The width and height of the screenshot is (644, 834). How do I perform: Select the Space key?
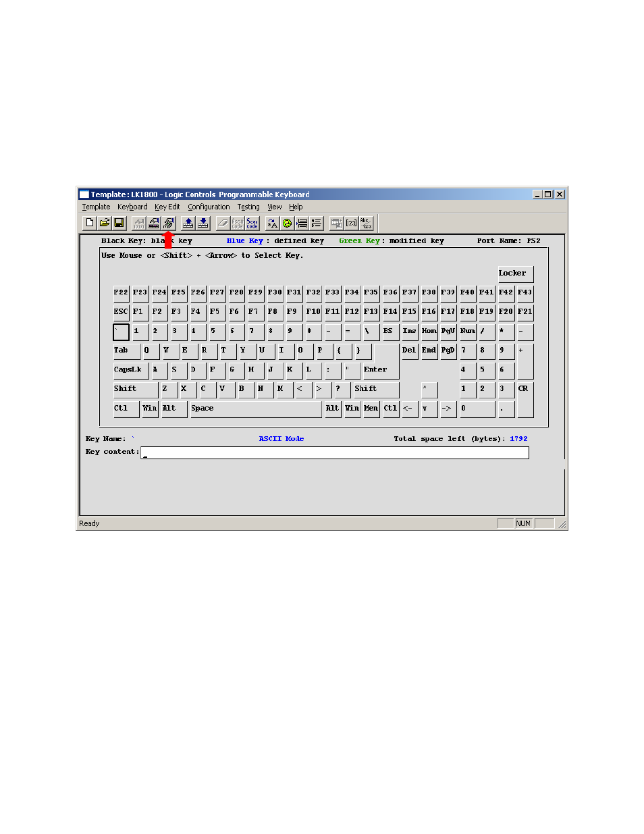[256, 409]
